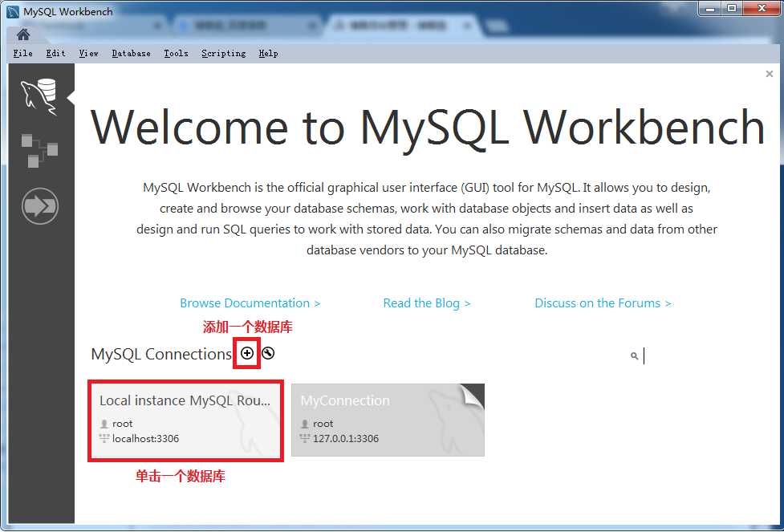Open the Local instance MySQL Router connection tile
This screenshot has height=532, width=784.
[x=186, y=420]
